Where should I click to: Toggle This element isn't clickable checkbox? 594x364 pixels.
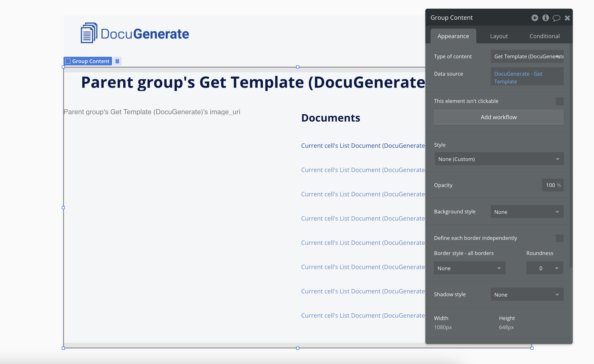560,101
